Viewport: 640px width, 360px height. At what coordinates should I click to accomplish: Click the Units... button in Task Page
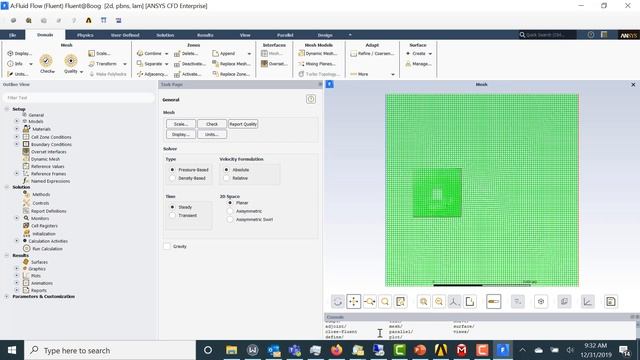tap(212, 134)
